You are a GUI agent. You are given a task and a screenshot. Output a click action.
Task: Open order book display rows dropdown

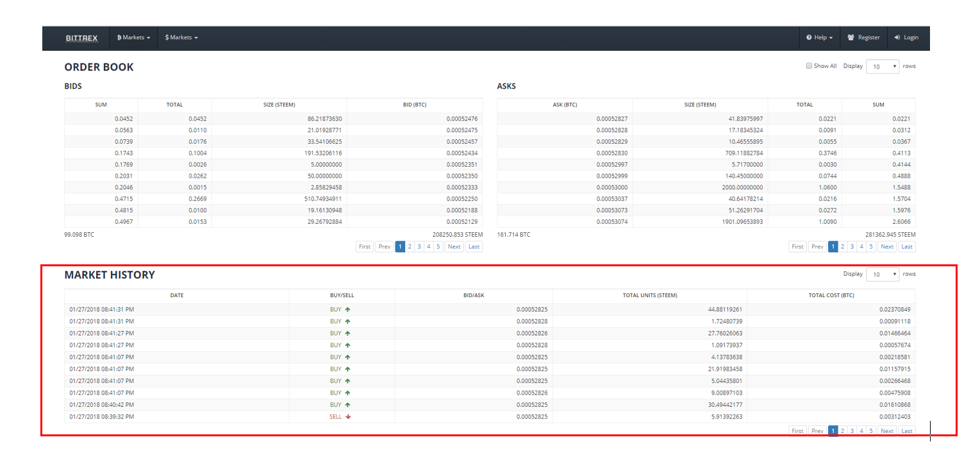pos(883,67)
